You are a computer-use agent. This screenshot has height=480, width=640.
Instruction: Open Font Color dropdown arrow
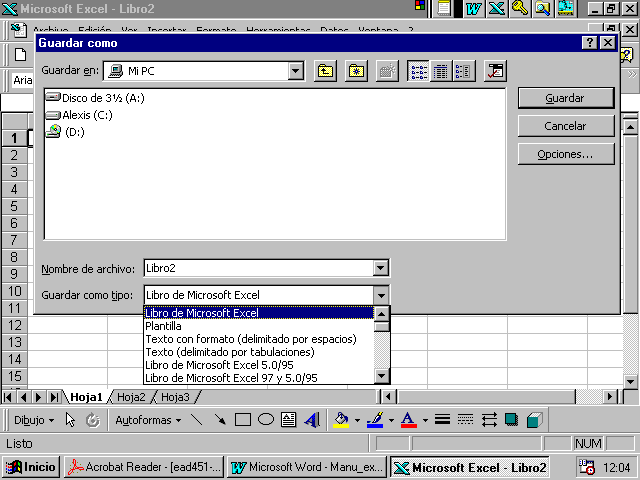click(425, 420)
